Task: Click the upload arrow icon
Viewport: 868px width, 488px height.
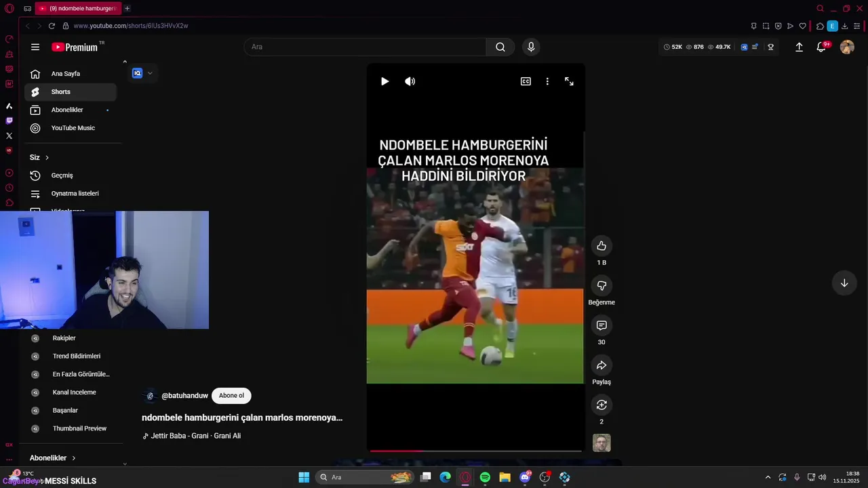Action: [x=799, y=47]
